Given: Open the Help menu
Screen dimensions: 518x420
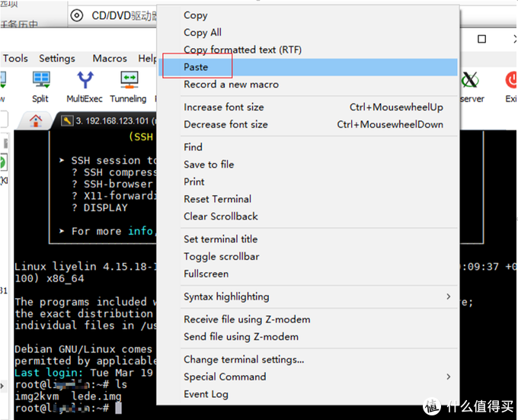Looking at the screenshot, I should tap(147, 59).
